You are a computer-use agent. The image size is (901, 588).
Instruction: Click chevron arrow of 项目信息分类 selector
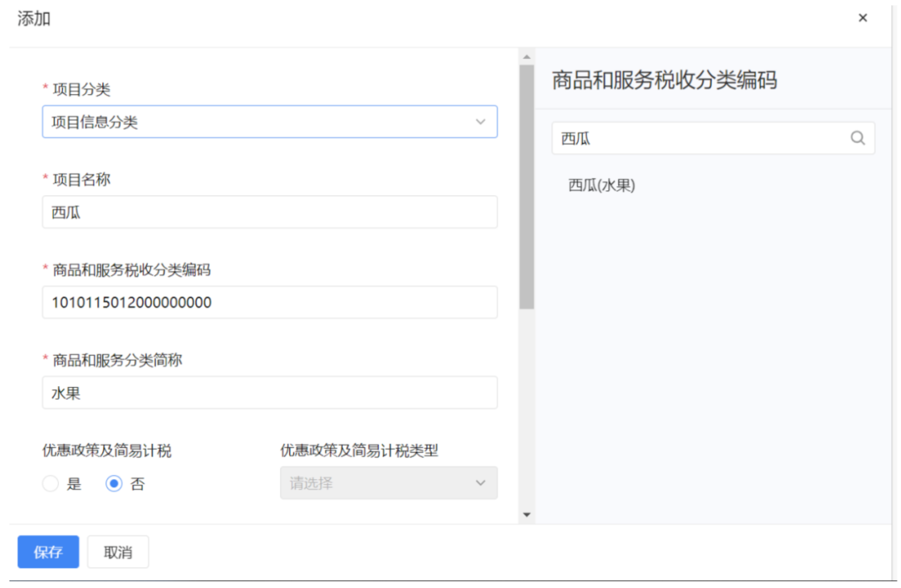[x=480, y=122]
